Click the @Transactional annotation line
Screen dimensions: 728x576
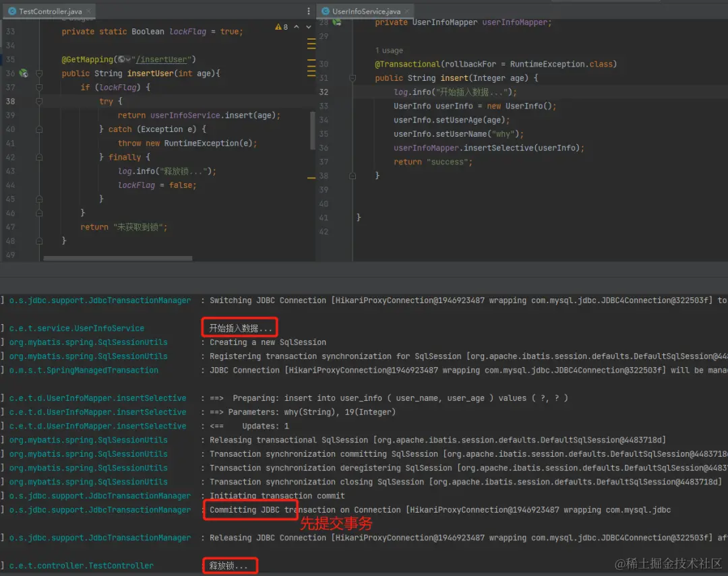(x=496, y=64)
